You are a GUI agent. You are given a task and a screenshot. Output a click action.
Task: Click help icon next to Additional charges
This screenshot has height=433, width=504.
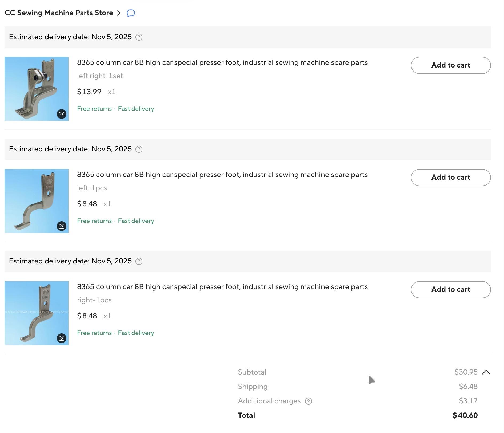tap(308, 401)
